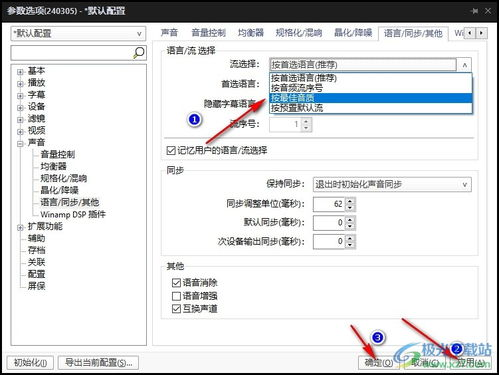This screenshot has width=499, height=375.
Task: Select 配置 in the tree
Action: click(36, 274)
